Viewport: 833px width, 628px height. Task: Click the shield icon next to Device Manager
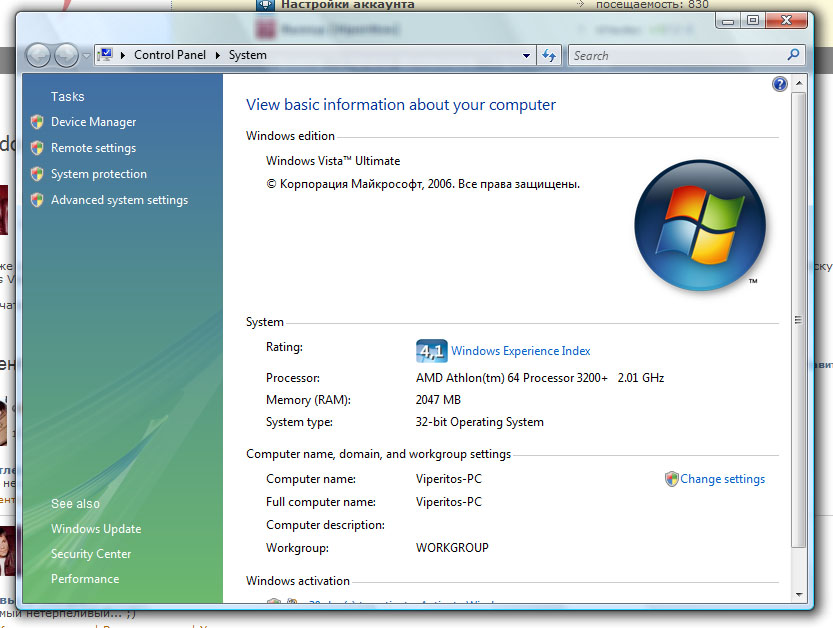point(37,122)
